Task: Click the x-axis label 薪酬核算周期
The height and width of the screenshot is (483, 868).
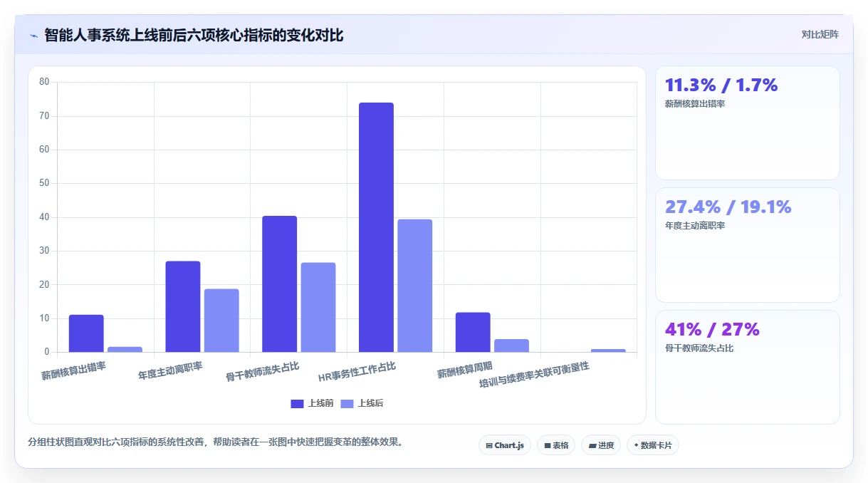Action: (x=464, y=370)
